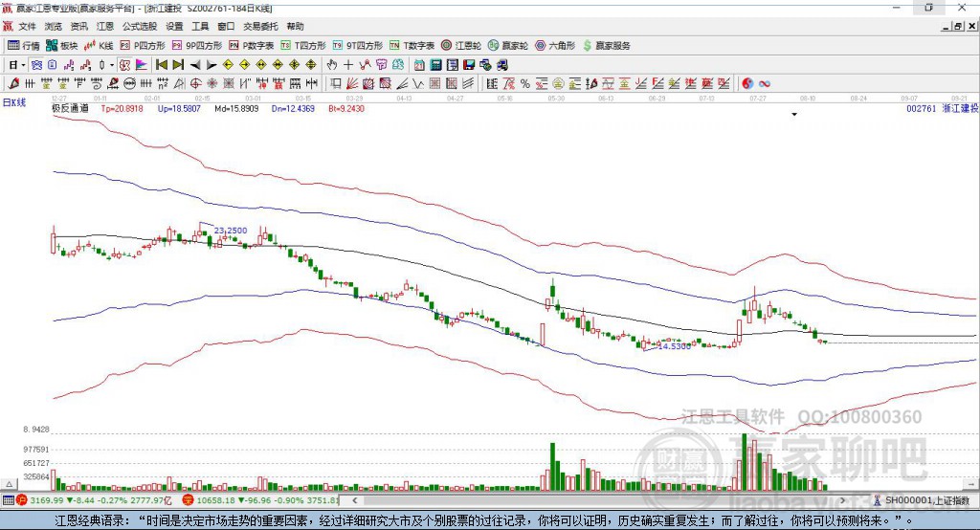Click the Dn=12.4369 value

(293, 109)
